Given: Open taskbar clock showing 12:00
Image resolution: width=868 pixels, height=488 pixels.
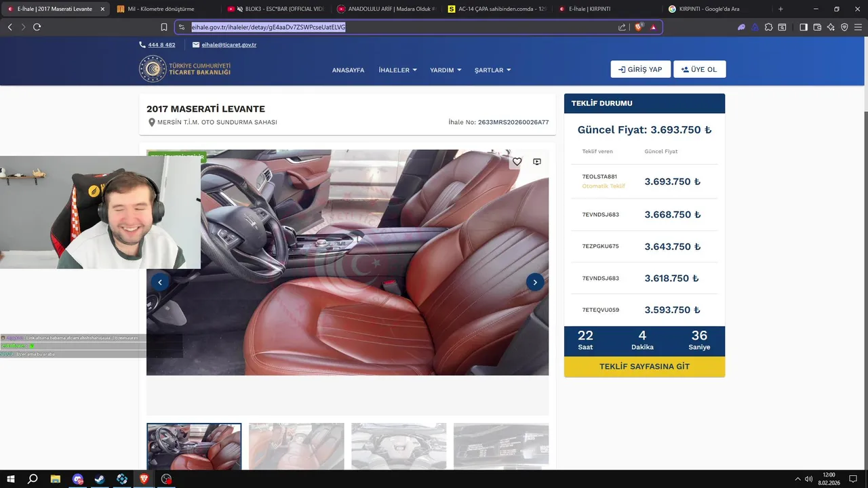Looking at the screenshot, I should 829,479.
